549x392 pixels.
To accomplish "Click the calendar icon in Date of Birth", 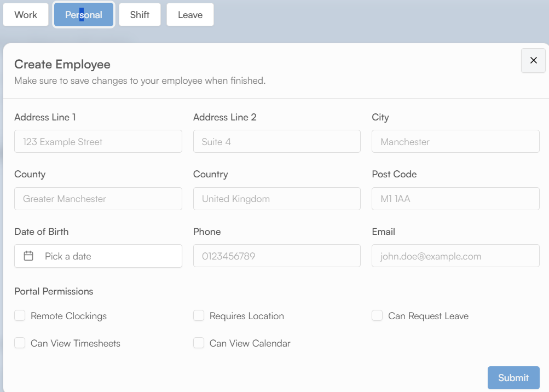I will pos(28,256).
